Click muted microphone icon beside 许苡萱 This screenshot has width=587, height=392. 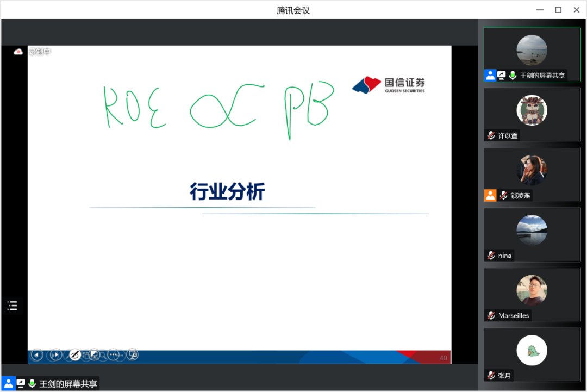[491, 135]
